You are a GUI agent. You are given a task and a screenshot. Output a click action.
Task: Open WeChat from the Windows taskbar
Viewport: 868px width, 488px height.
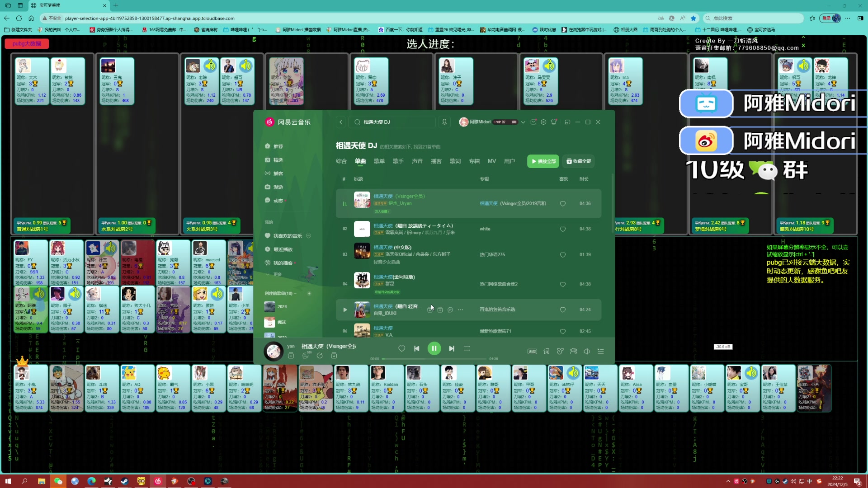(x=58, y=481)
